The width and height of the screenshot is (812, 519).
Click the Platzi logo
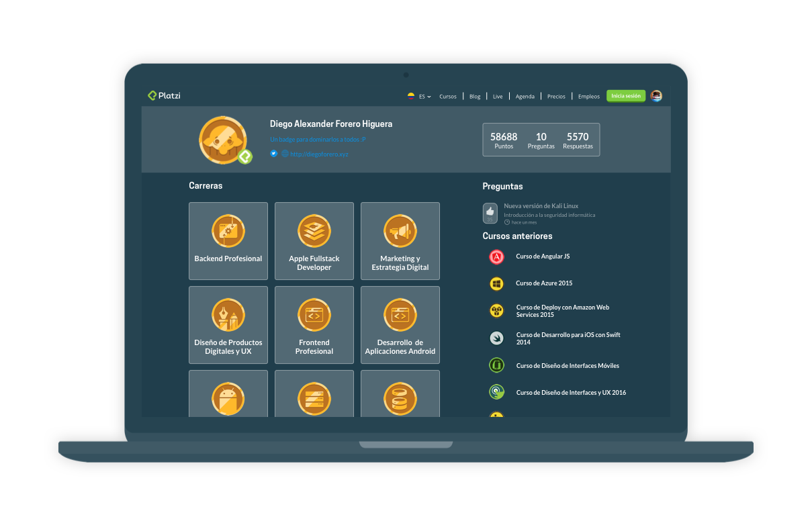(x=164, y=95)
